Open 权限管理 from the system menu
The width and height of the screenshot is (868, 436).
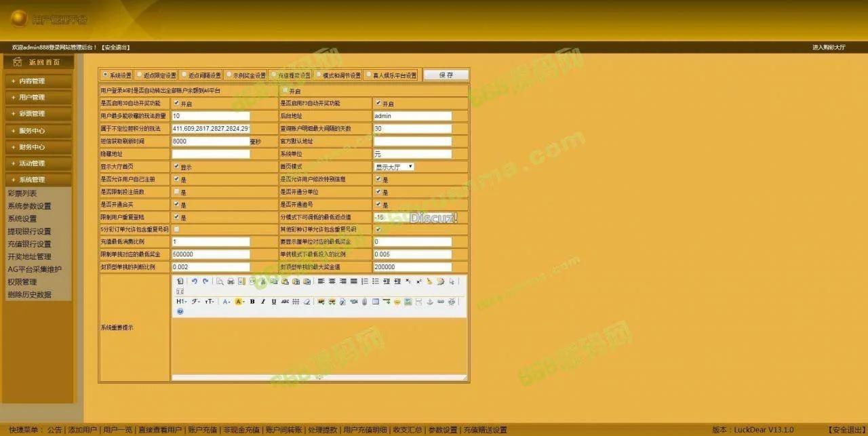point(22,282)
